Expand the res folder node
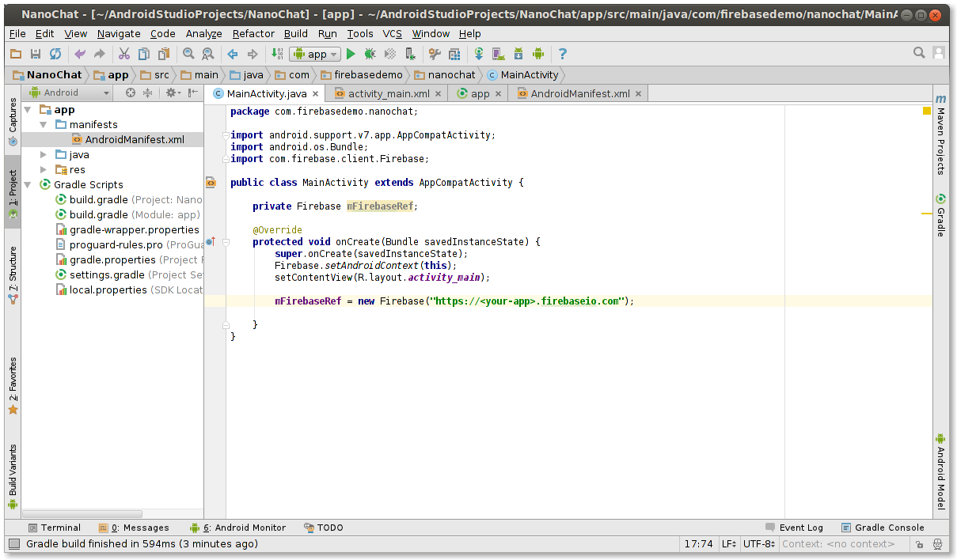 point(44,170)
